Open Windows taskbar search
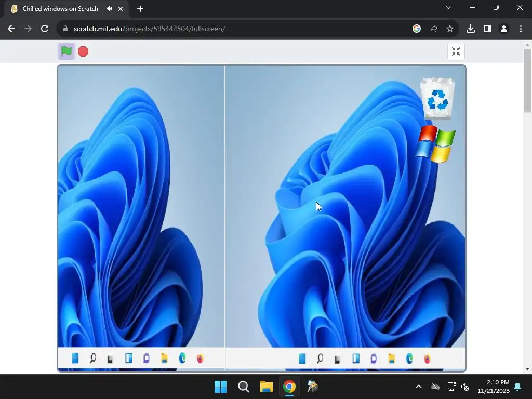This screenshot has height=399, width=532. [x=244, y=387]
